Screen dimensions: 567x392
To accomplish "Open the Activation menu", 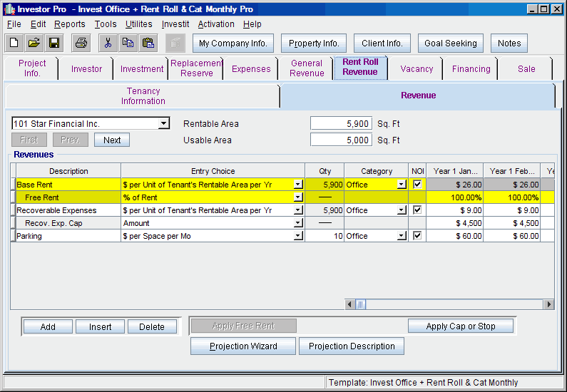I will tap(216, 24).
